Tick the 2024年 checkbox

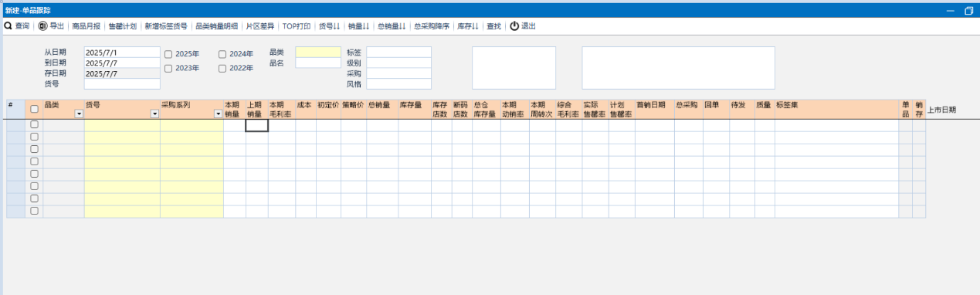[222, 54]
